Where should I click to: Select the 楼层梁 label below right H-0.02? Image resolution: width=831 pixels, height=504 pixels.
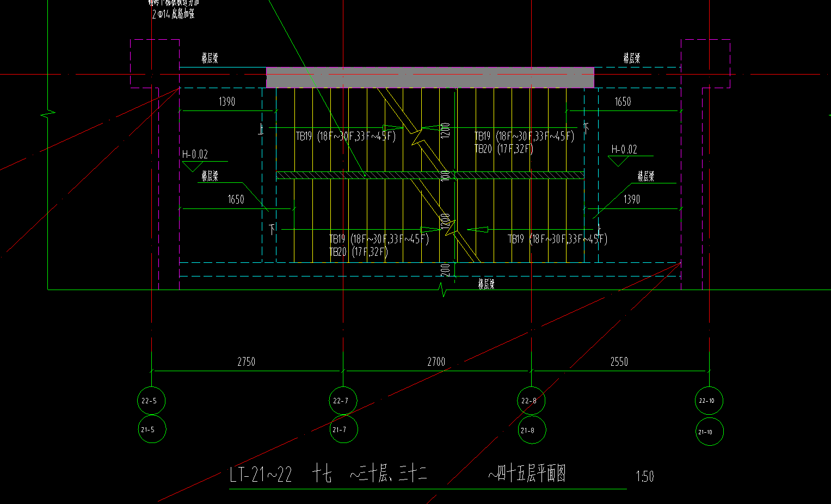coord(646,176)
